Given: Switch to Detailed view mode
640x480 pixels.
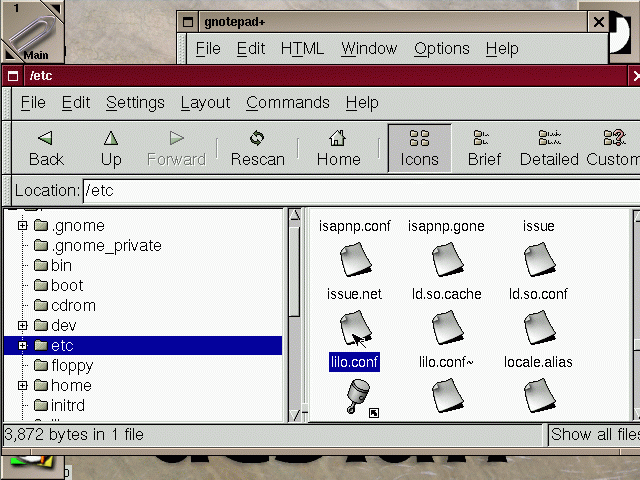Looking at the screenshot, I should tap(548, 139).
